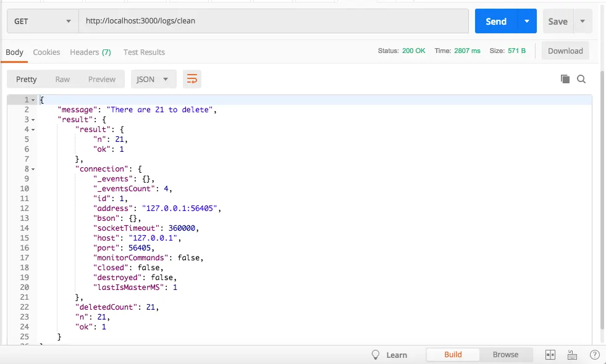Viewport: 606px width, 364px height.
Task: Click line number 12 in gutter
Action: [x=24, y=209]
